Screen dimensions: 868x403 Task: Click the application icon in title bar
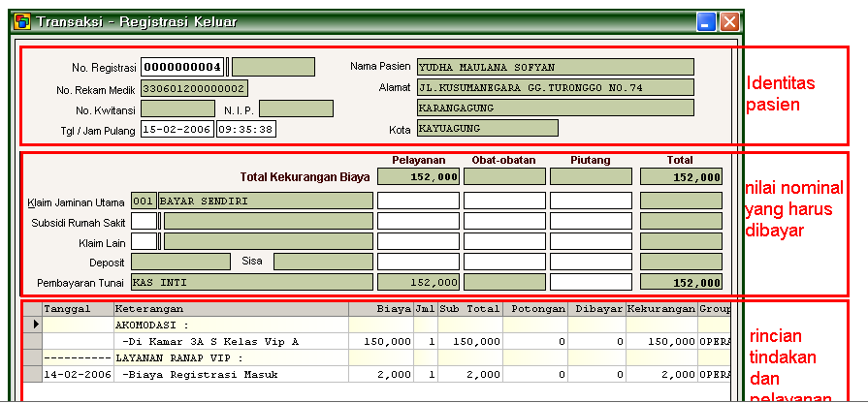tap(22, 22)
